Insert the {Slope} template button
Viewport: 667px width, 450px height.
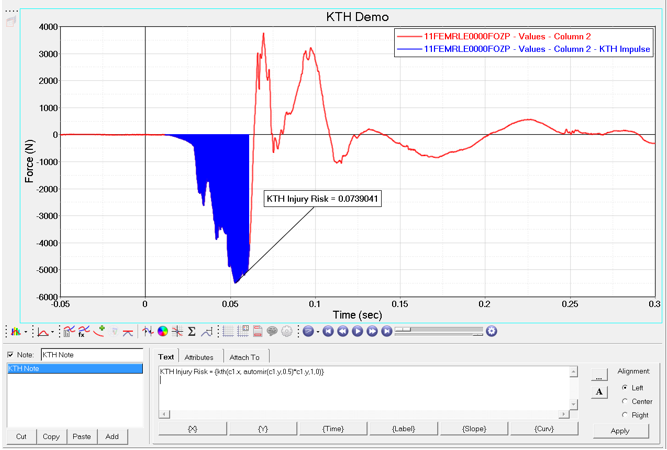475,429
